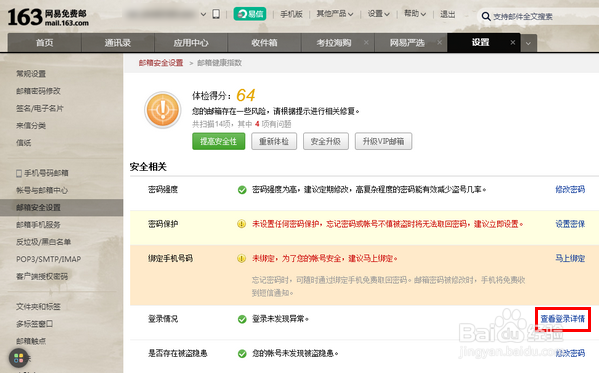
Task: Open 来信分类 in sidebar
Action: 31,125
